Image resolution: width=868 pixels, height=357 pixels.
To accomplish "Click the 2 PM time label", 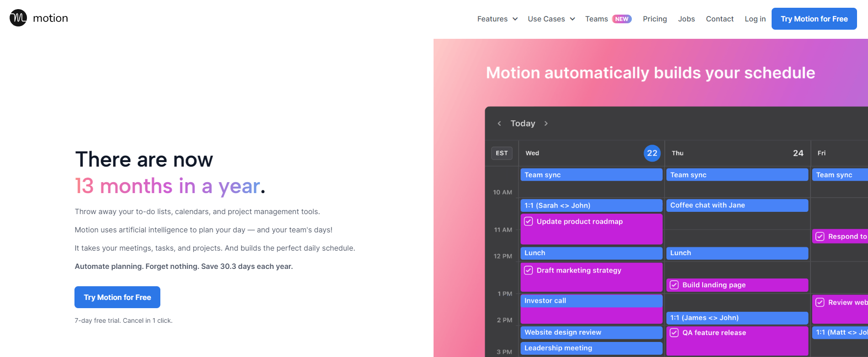I will click(x=504, y=320).
